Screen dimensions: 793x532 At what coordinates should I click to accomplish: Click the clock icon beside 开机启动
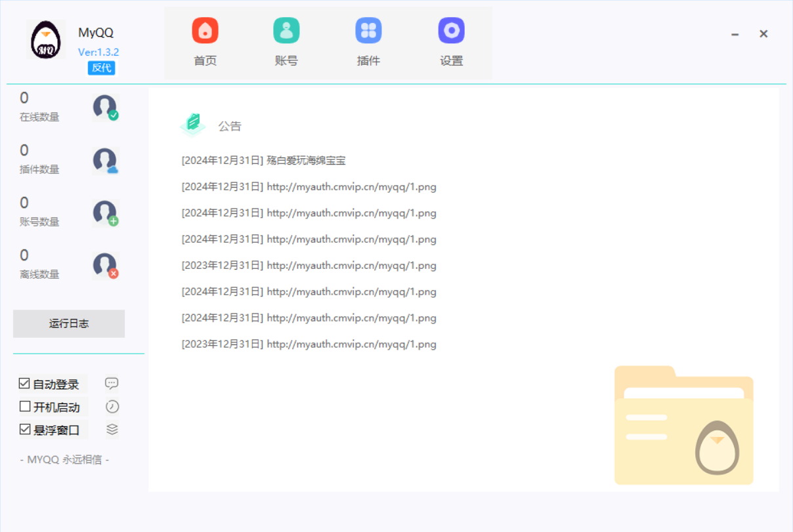click(x=112, y=407)
